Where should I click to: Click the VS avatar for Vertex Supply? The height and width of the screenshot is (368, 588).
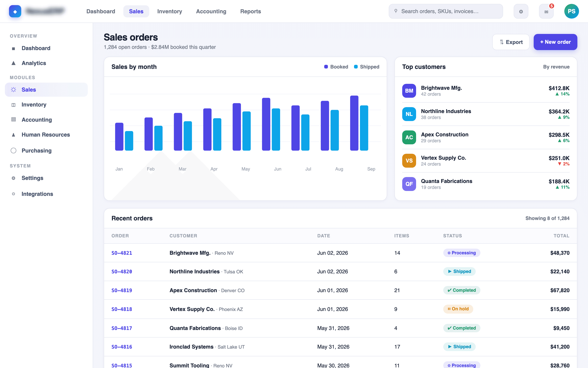click(x=409, y=161)
